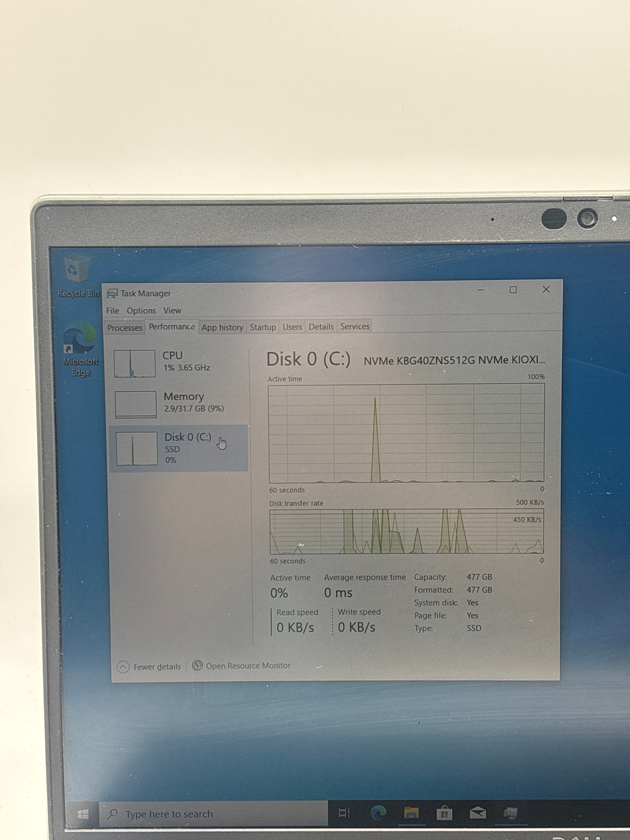The height and width of the screenshot is (840, 630).
Task: Select the Disk 0 (C:) mini graph
Action: pos(137,449)
